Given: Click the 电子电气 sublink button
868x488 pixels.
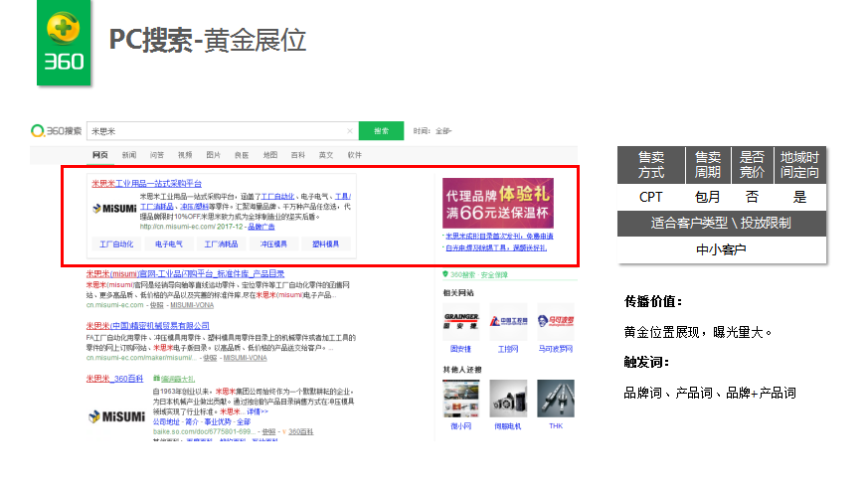Looking at the screenshot, I should pos(169,244).
